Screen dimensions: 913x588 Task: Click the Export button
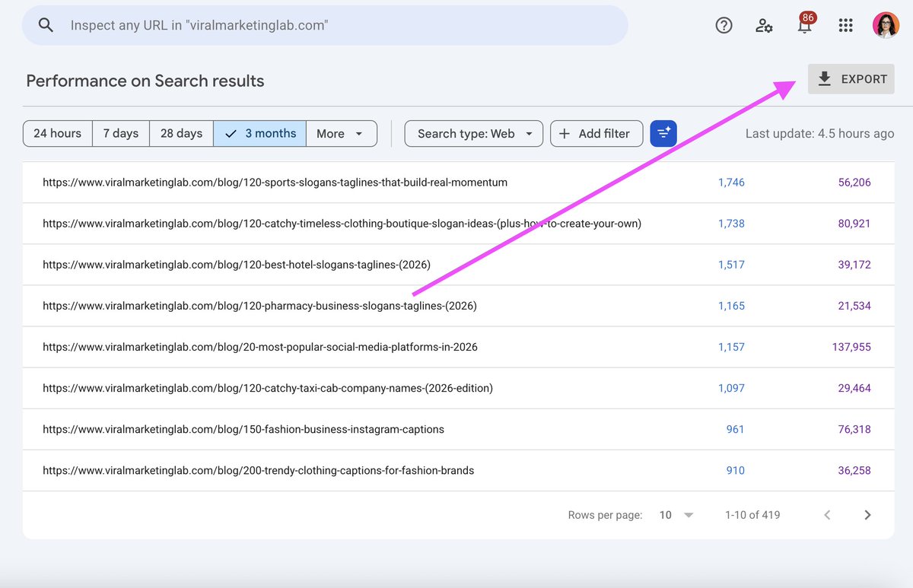tap(851, 79)
